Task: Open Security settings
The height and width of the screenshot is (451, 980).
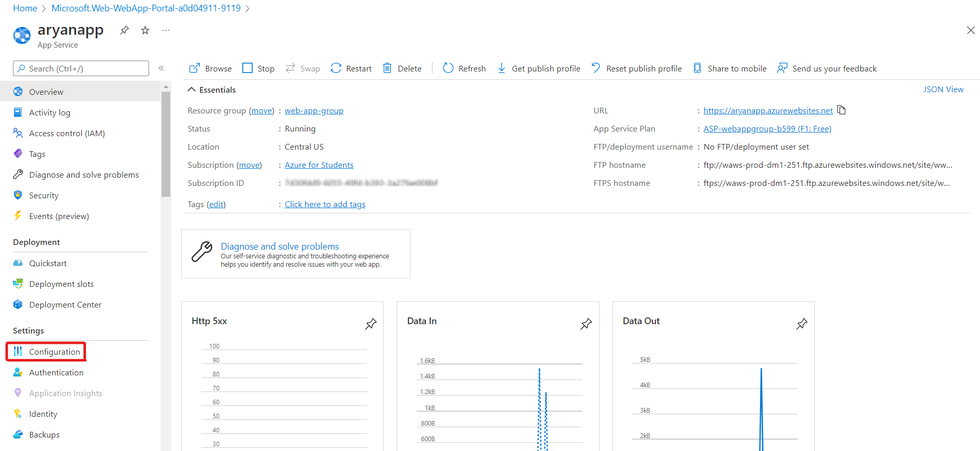Action: [x=80, y=195]
